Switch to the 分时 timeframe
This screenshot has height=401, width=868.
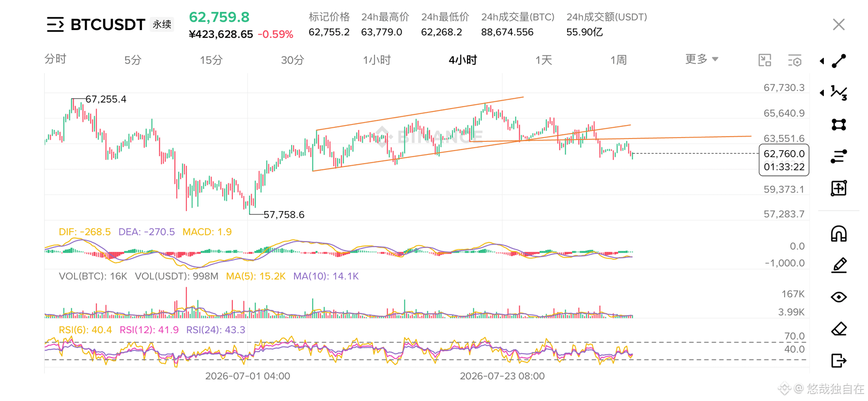pos(55,59)
